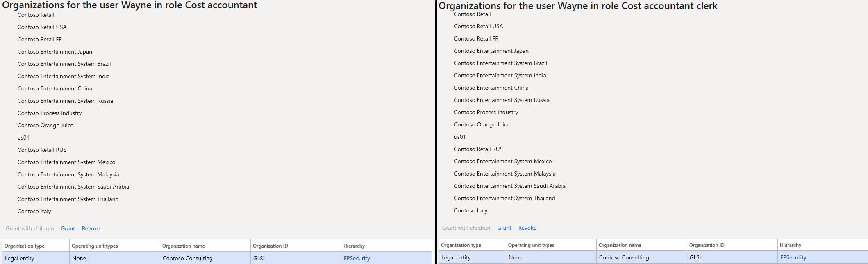The width and height of the screenshot is (868, 264).
Task: Select Contoso Entertainment System India in clerk panel
Action: coord(500,75)
